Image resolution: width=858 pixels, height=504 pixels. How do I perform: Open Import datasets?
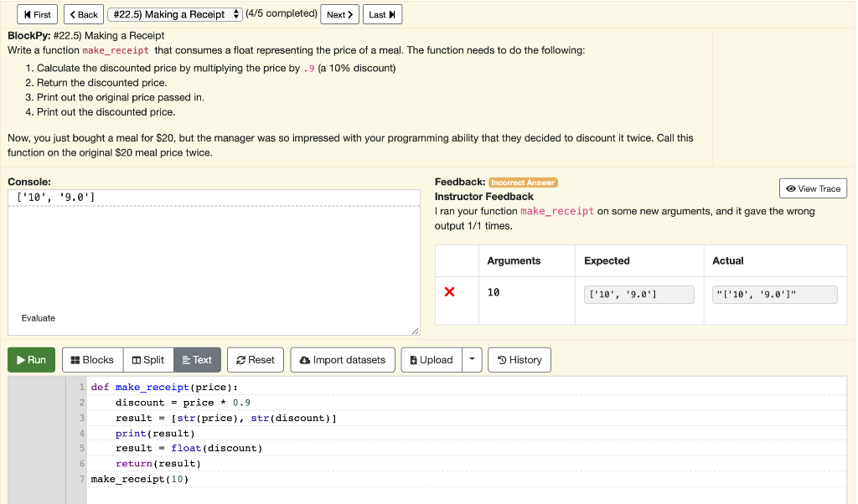pos(343,360)
